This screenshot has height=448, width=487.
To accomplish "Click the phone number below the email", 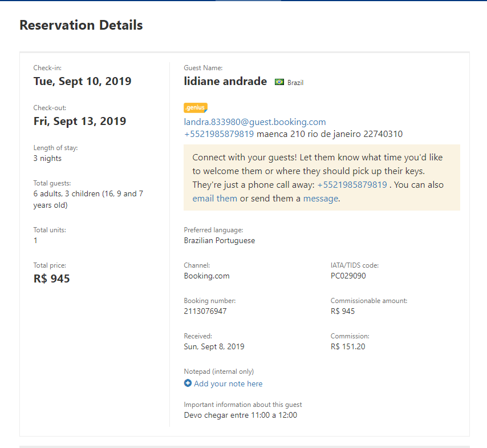I will click(218, 134).
